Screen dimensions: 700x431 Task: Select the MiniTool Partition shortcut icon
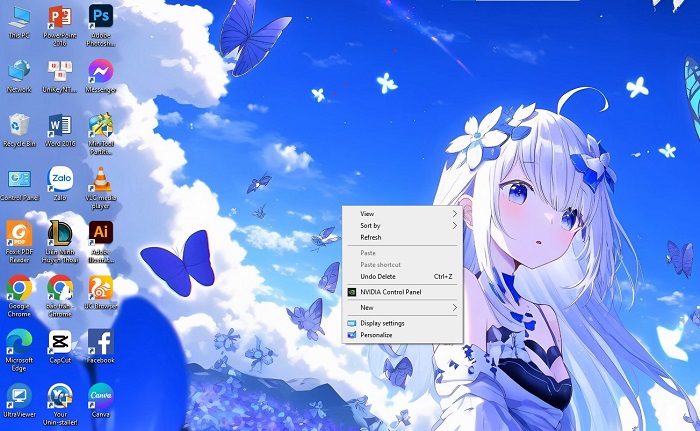[x=101, y=134]
